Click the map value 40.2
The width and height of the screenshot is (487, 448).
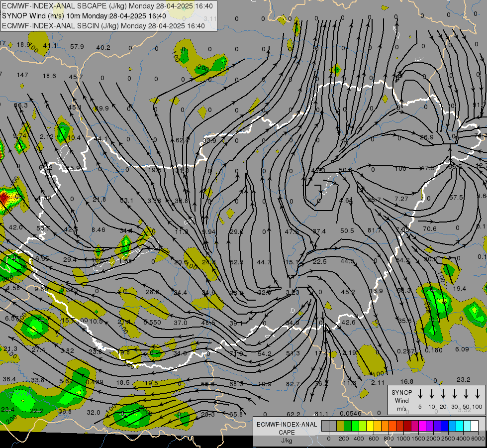(103, 48)
